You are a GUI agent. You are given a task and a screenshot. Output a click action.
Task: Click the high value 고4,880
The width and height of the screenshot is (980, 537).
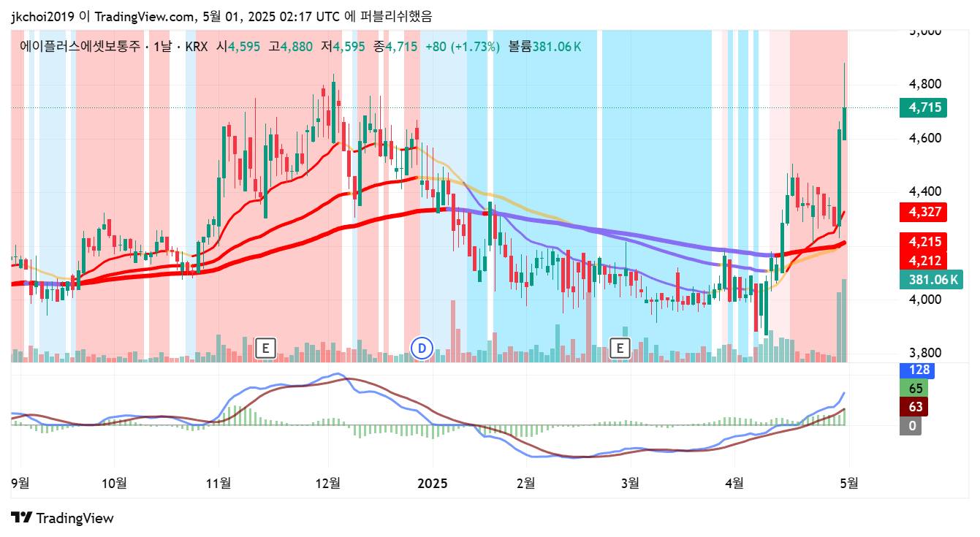[291, 47]
